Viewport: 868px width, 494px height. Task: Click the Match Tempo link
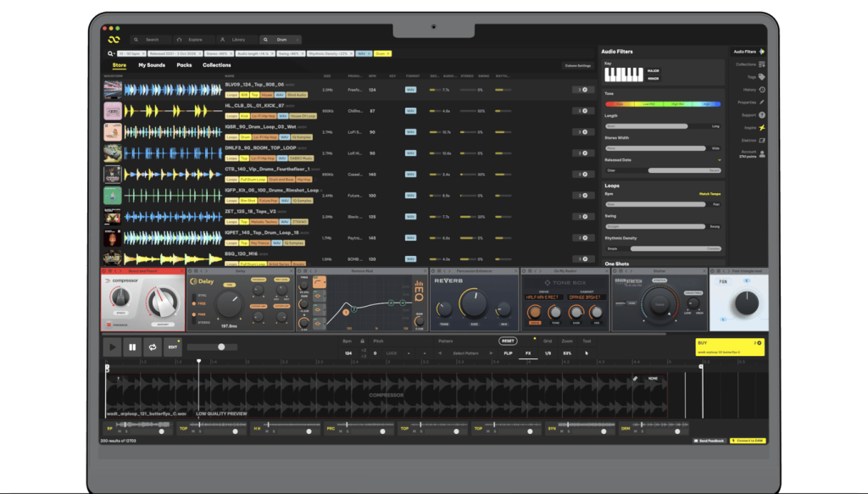pyautogui.click(x=709, y=194)
